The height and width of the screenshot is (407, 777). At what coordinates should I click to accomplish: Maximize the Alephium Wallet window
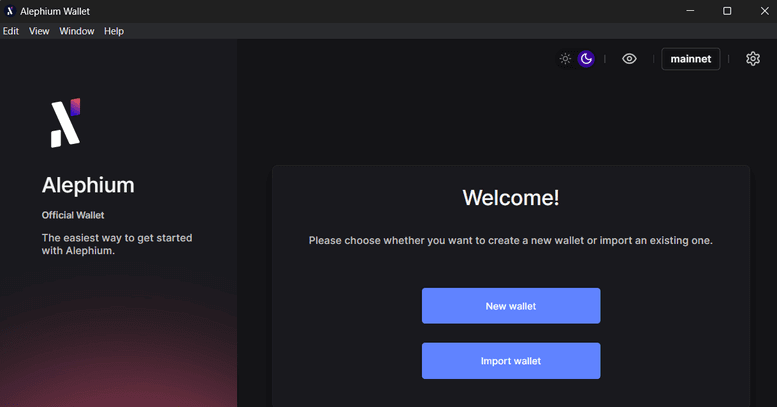[727, 11]
